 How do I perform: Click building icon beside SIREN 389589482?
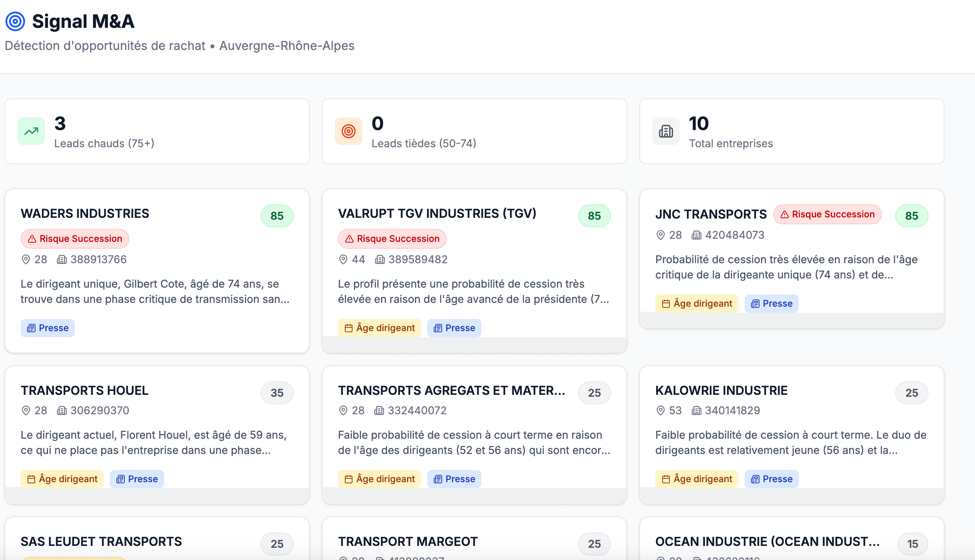(380, 260)
